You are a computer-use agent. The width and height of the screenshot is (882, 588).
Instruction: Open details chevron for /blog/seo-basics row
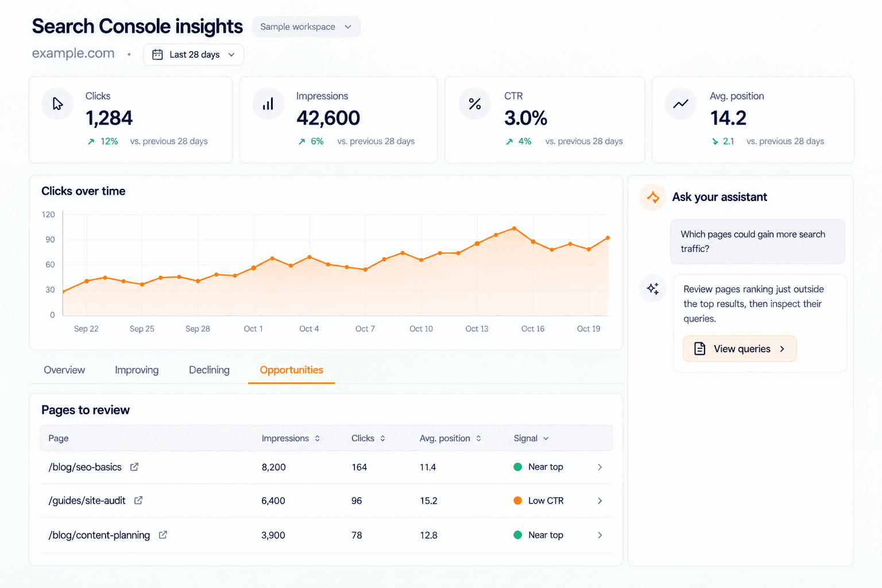click(x=600, y=467)
